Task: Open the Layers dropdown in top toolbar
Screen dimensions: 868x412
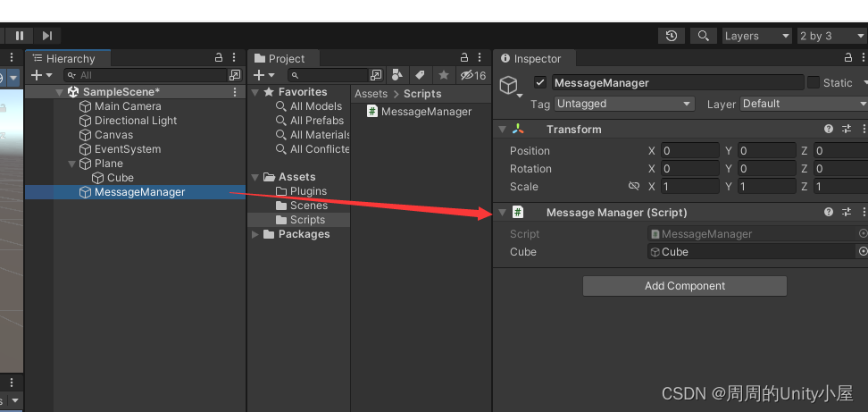Action: (756, 36)
